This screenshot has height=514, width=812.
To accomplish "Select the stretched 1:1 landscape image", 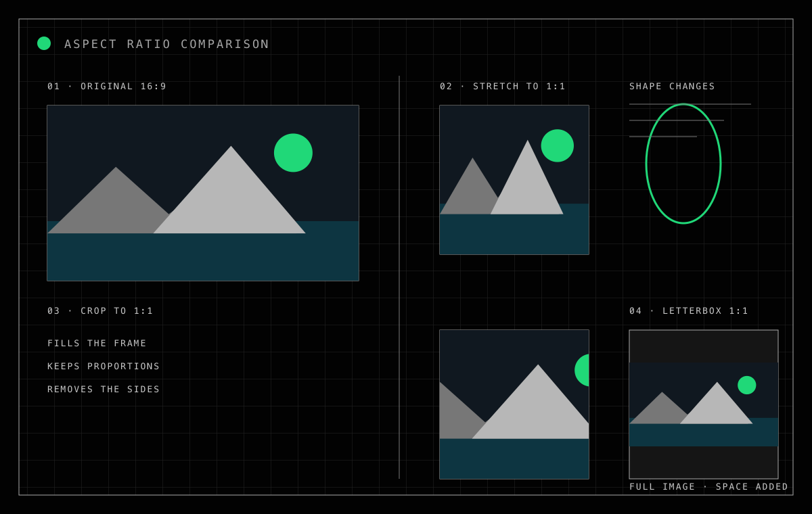I will click(514, 180).
